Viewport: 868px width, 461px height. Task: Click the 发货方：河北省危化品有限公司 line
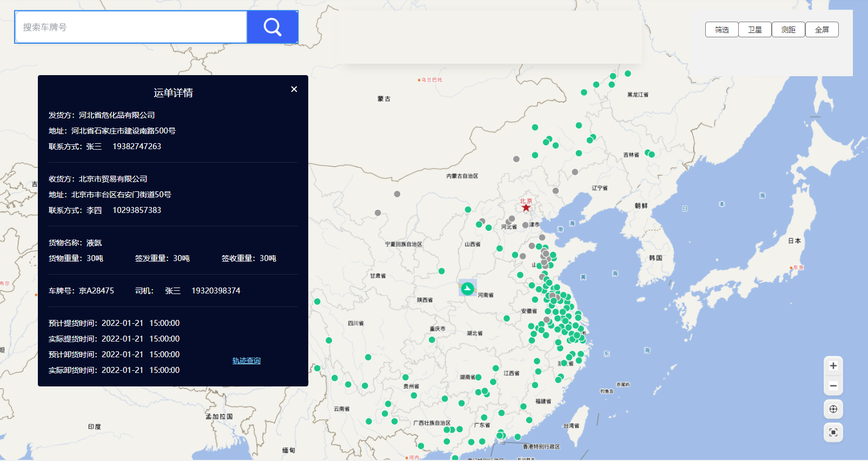[102, 115]
